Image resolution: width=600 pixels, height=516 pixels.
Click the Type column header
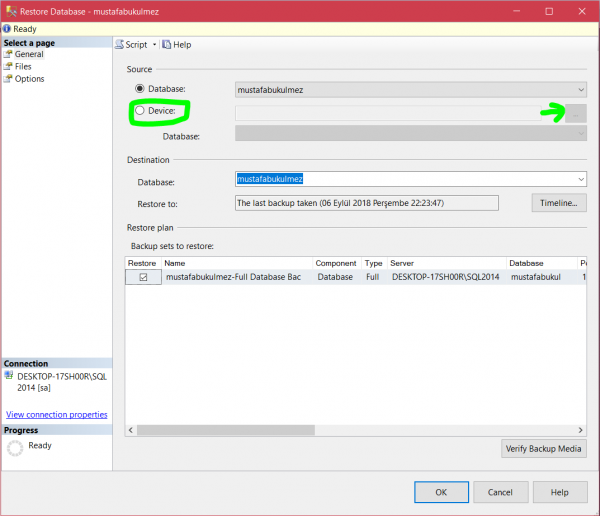tap(374, 263)
